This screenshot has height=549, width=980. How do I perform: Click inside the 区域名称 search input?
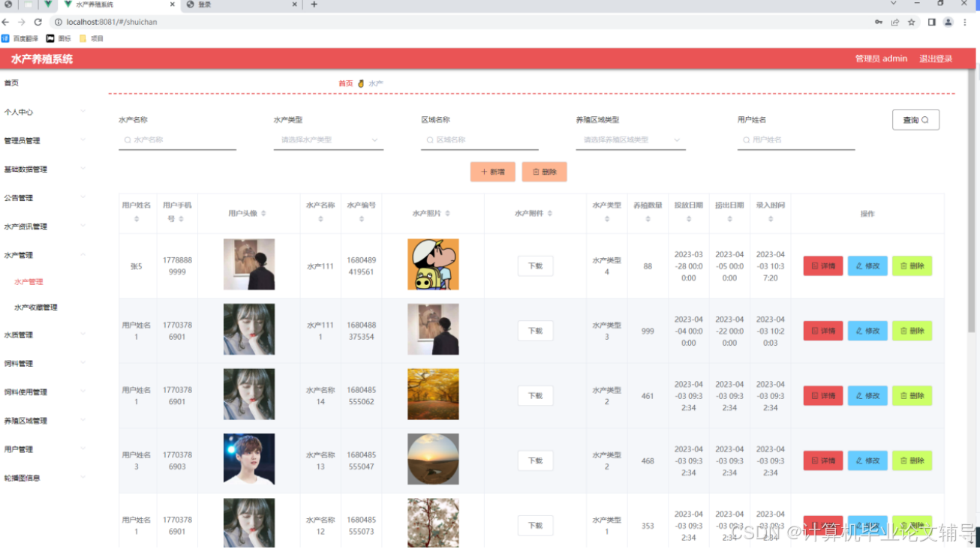pos(480,139)
